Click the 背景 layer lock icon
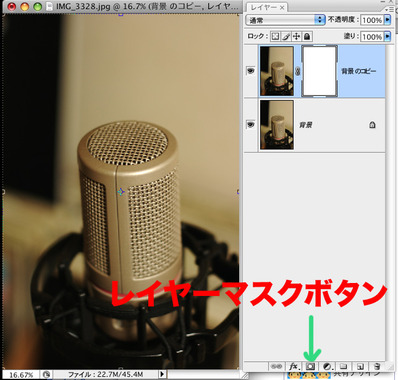The image size is (398, 380). point(372,125)
